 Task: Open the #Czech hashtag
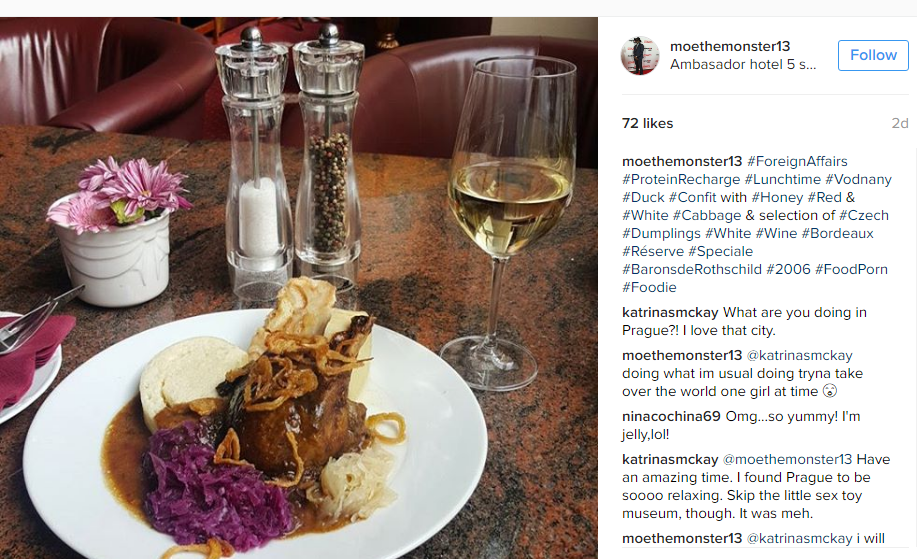click(x=864, y=215)
